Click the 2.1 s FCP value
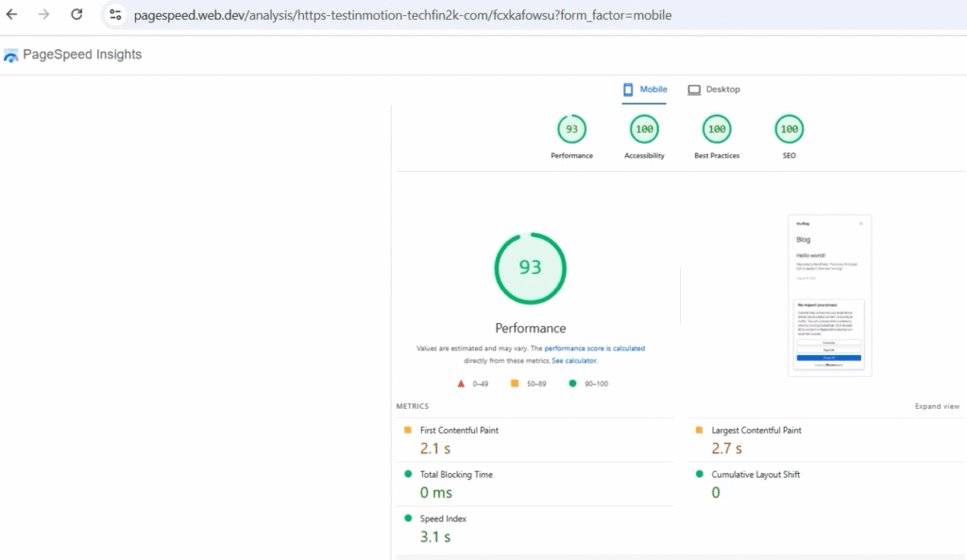Screen dimensions: 967x560 (x=434, y=449)
